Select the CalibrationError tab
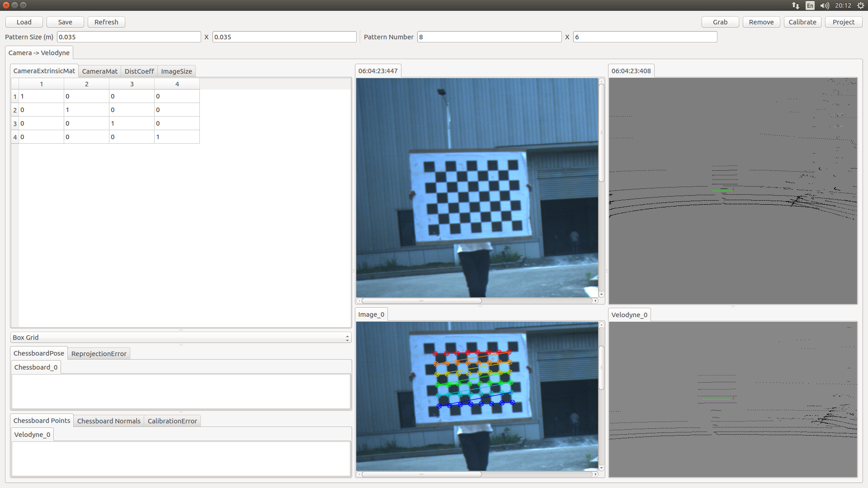 pyautogui.click(x=172, y=421)
